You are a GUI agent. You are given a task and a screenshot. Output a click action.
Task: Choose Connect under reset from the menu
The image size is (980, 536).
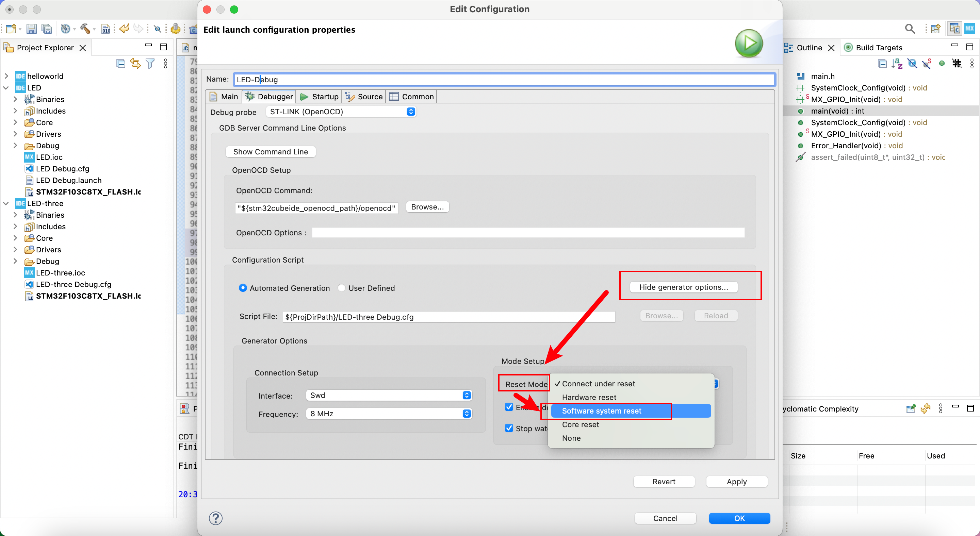click(x=631, y=384)
